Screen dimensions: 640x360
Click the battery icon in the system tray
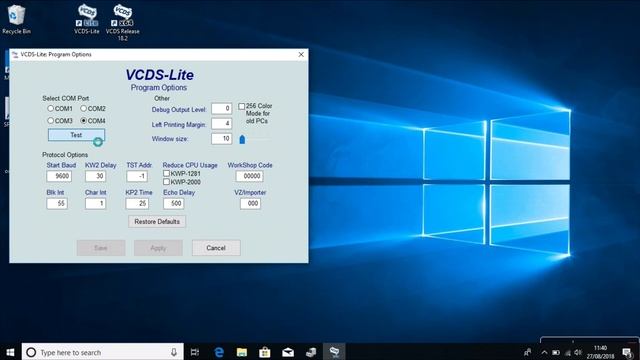(x=556, y=352)
